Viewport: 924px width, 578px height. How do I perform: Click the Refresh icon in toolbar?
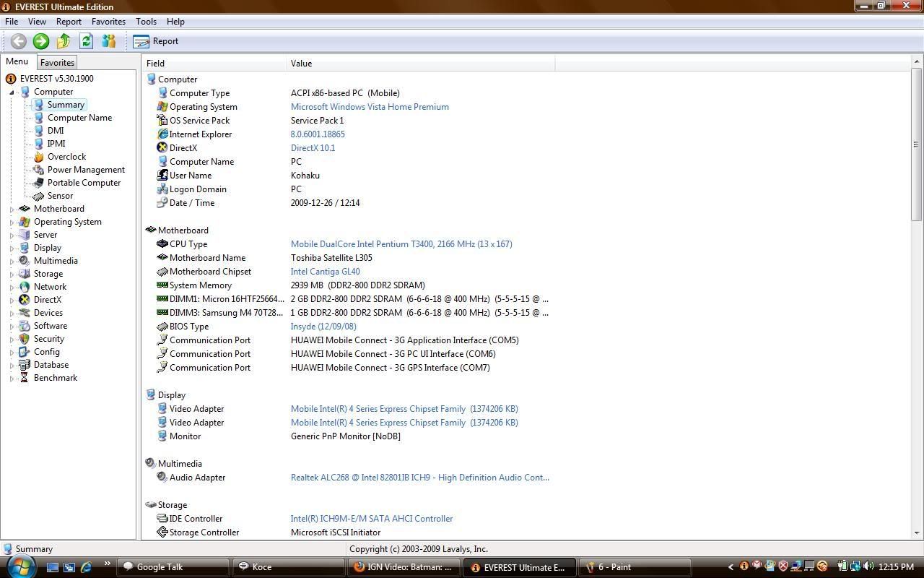click(x=86, y=41)
